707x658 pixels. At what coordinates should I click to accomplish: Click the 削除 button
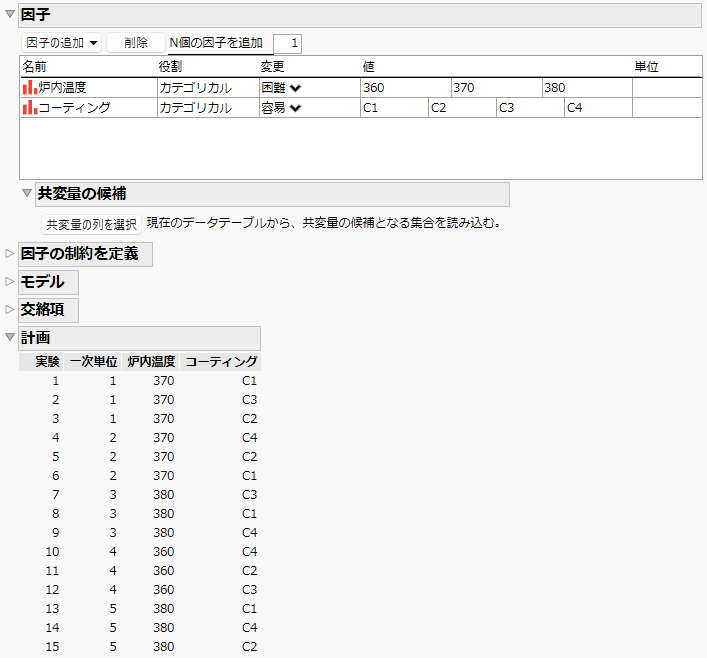(x=136, y=43)
